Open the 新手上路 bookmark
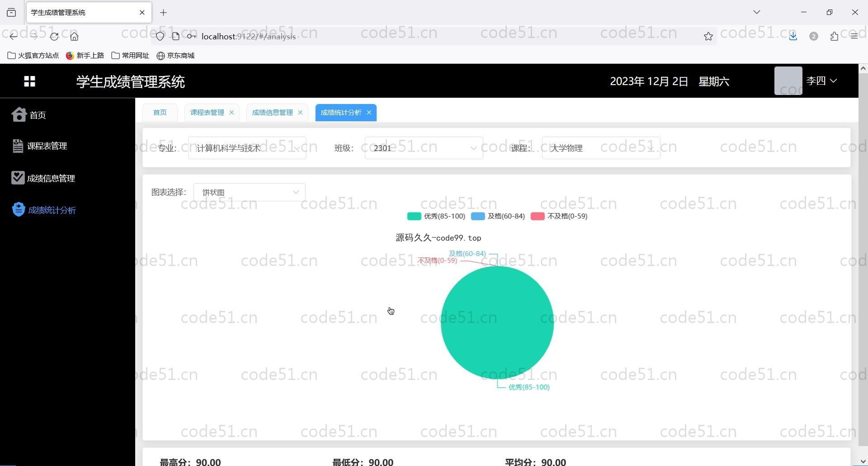This screenshot has height=466, width=868. (85, 55)
